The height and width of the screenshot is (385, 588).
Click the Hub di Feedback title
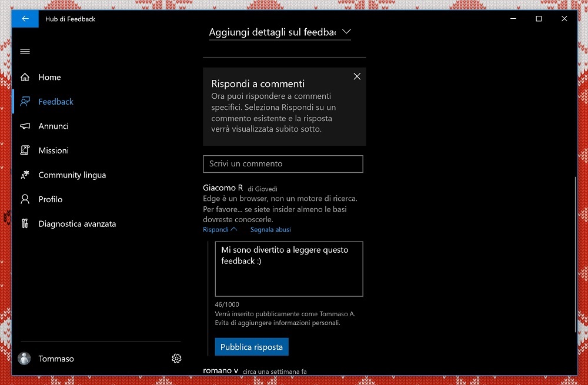pyautogui.click(x=70, y=19)
